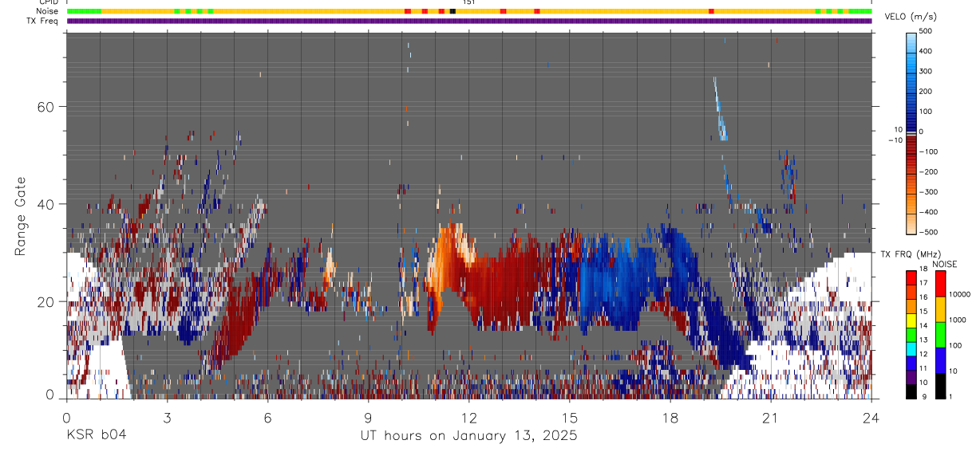Image resolution: width=980 pixels, height=452 pixels.
Task: Click the '500' tick on velocity scale
Action: point(927,31)
